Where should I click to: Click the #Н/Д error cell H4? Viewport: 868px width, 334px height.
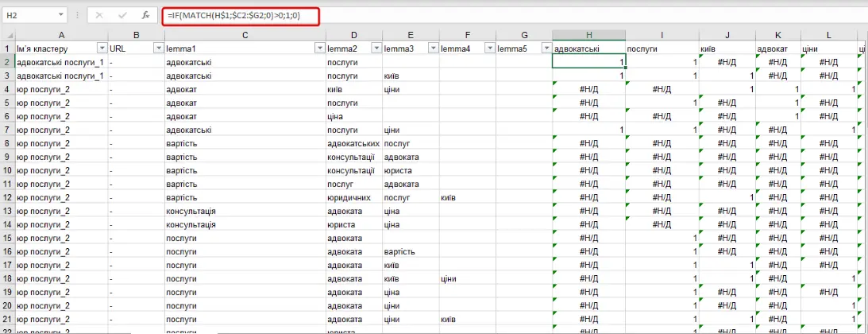click(589, 89)
